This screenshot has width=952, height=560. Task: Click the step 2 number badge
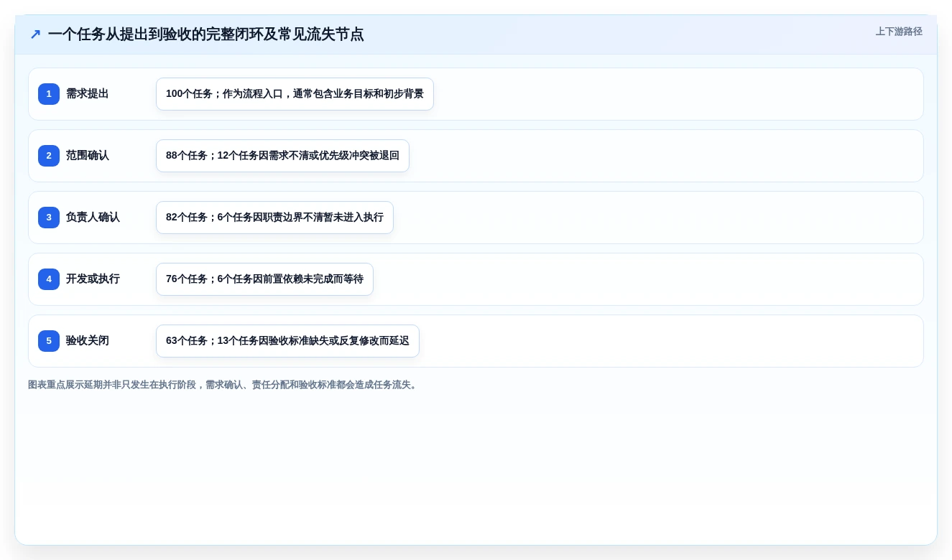tap(49, 156)
